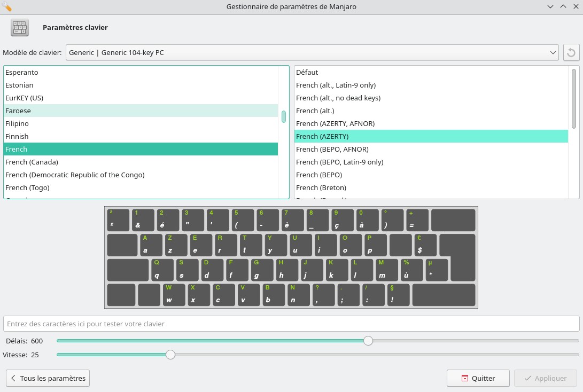Click the 'w' key in keyboard preview
This screenshot has height=392, width=583.
click(x=174, y=295)
